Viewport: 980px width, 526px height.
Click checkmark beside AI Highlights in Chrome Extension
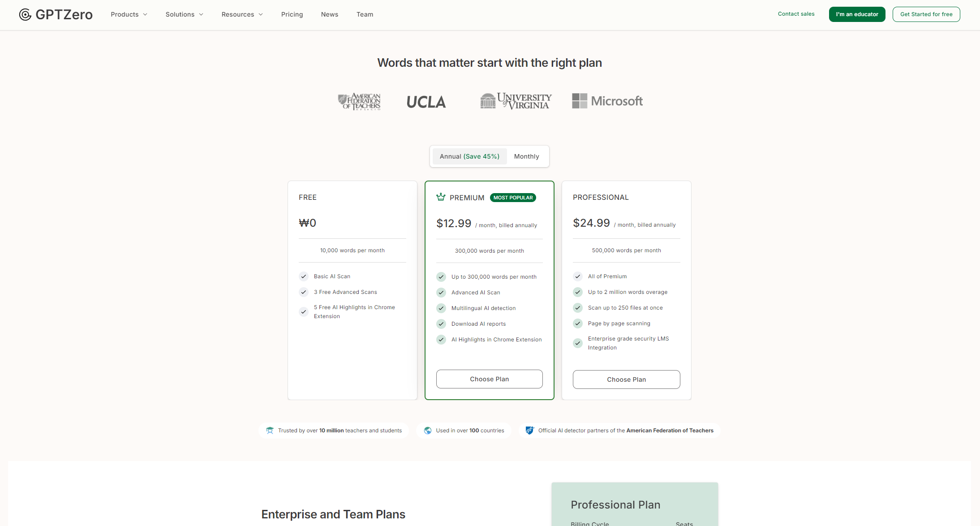[x=441, y=340]
